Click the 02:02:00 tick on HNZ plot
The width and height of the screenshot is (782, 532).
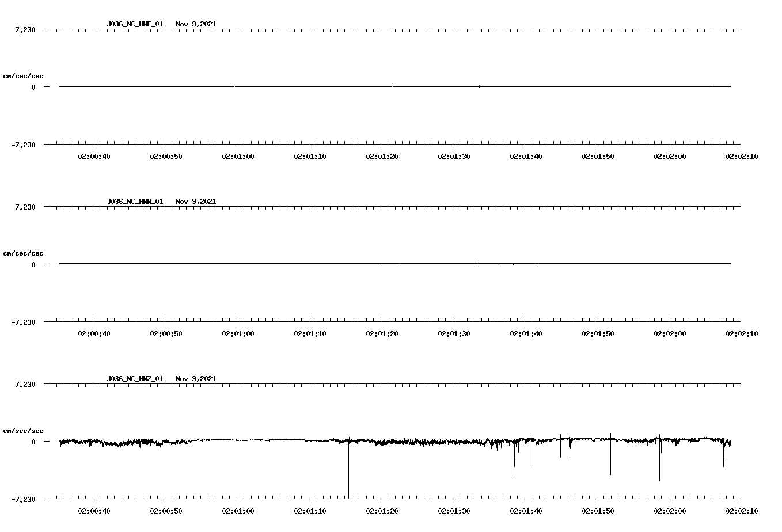click(x=669, y=511)
